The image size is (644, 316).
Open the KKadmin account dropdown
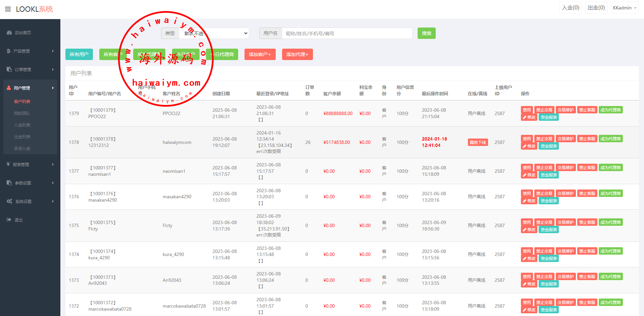624,8
